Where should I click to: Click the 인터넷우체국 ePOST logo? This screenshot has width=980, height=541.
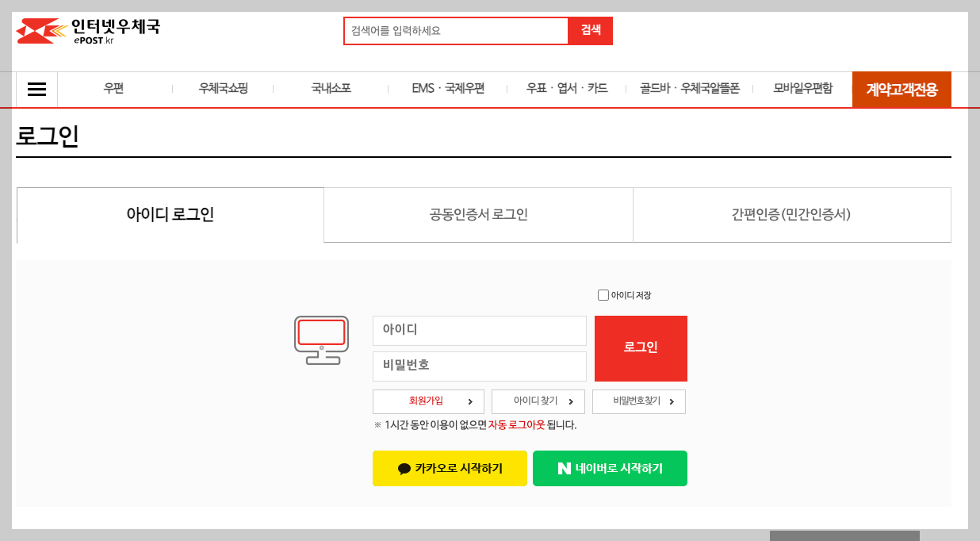[x=87, y=30]
